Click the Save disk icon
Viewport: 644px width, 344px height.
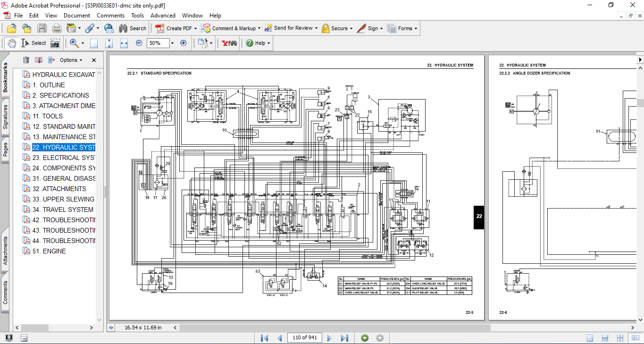pyautogui.click(x=42, y=28)
